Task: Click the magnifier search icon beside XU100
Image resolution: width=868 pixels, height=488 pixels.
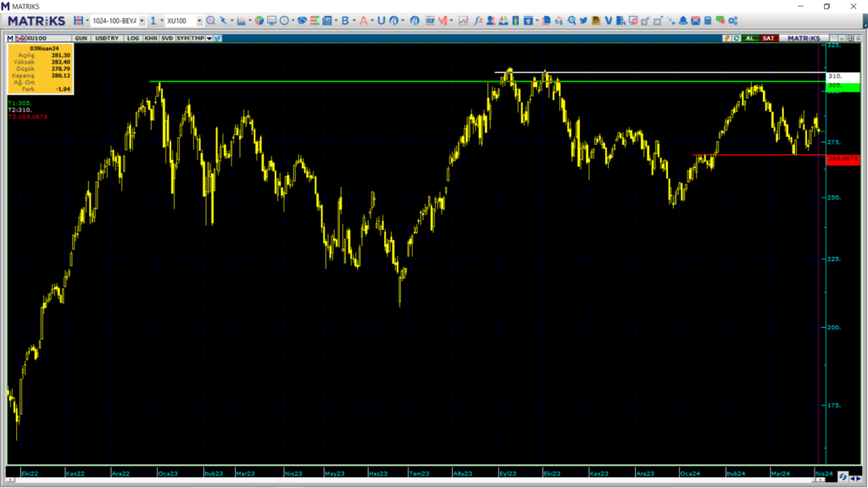Action: [211, 19]
